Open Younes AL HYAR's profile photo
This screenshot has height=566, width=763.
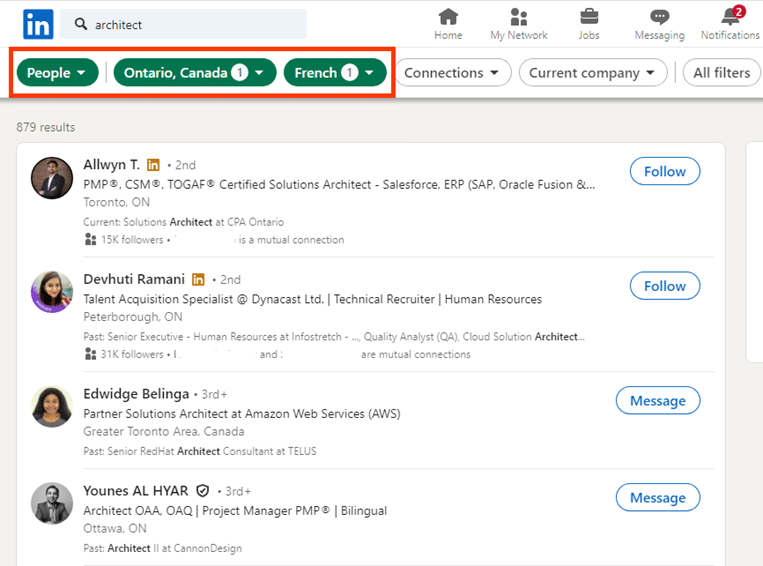coord(52,503)
